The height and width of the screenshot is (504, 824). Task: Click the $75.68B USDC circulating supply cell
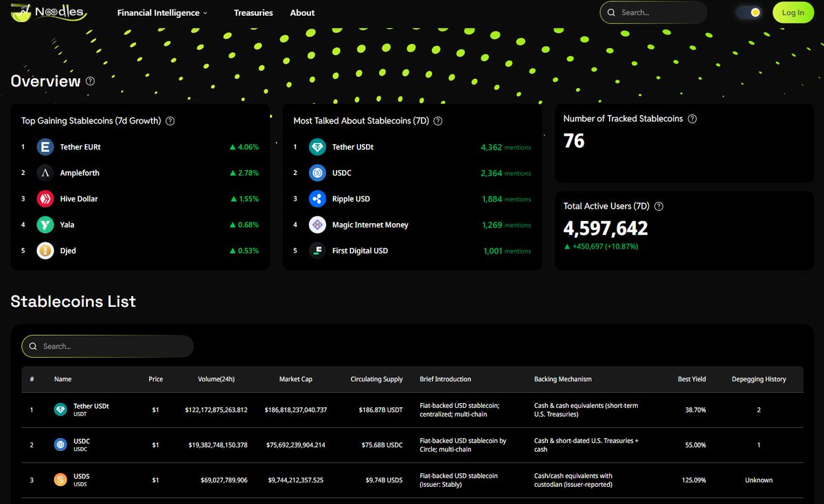[382, 445]
